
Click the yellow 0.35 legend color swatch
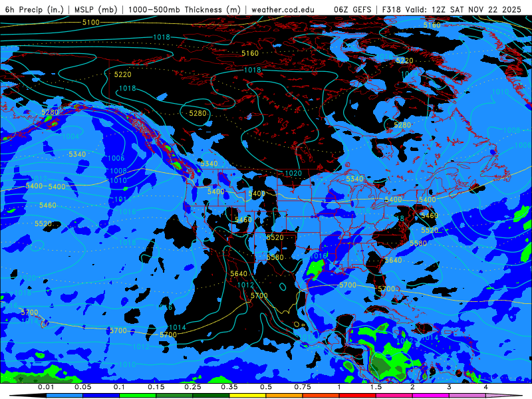247,396
